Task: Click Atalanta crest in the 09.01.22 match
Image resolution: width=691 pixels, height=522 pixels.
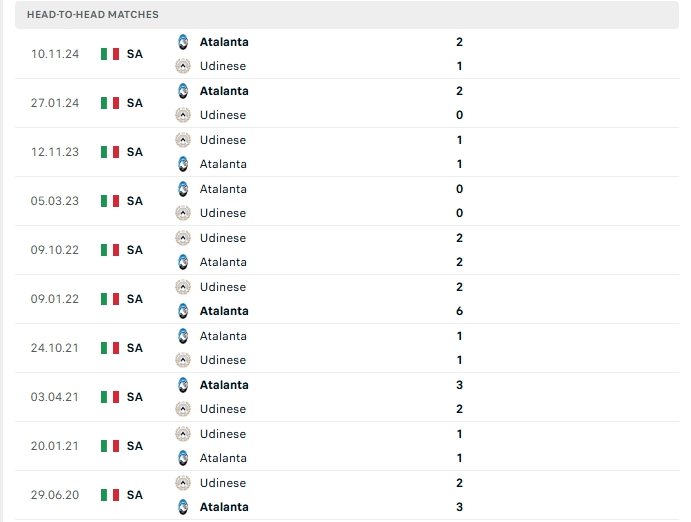Action: (x=183, y=311)
